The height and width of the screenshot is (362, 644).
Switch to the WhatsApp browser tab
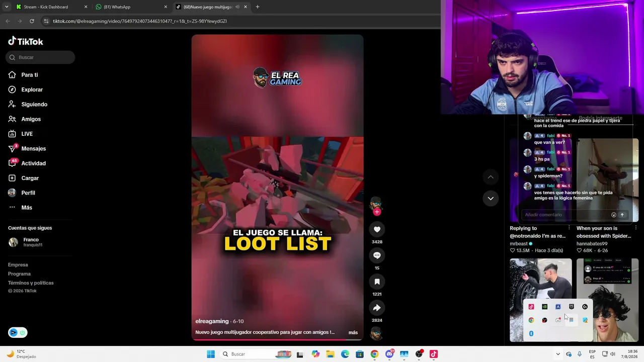point(132,7)
